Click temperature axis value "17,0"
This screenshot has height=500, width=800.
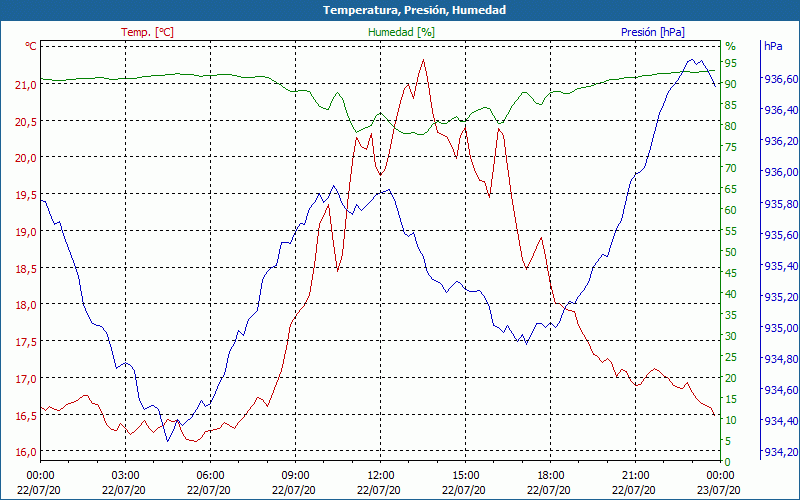26,379
